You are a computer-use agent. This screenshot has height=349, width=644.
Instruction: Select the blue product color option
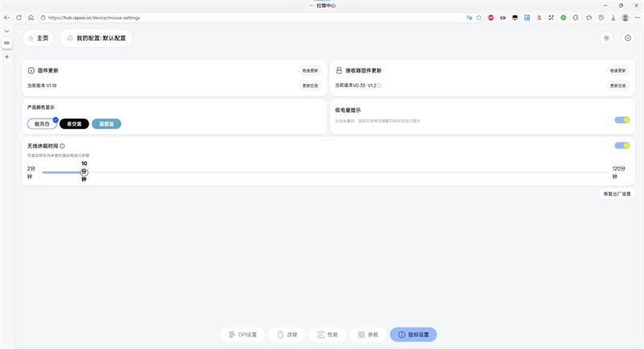(106, 124)
